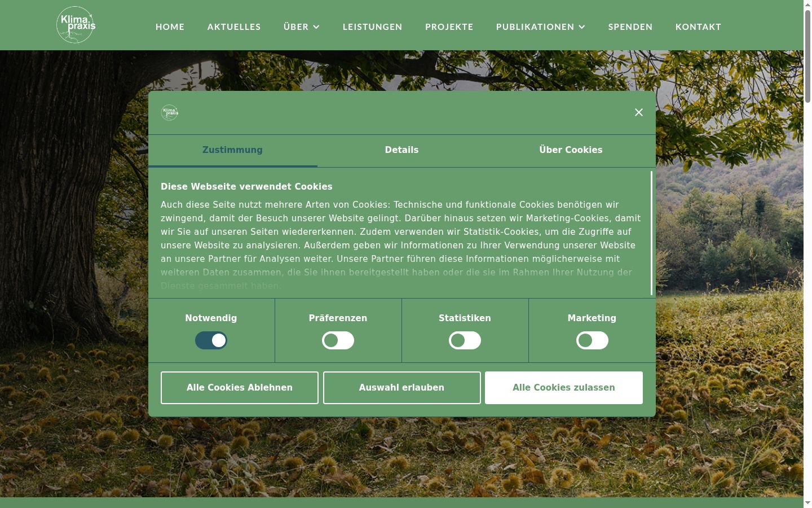The width and height of the screenshot is (812, 508).
Task: Click the cookie text scrollbar
Action: pyautogui.click(x=652, y=233)
